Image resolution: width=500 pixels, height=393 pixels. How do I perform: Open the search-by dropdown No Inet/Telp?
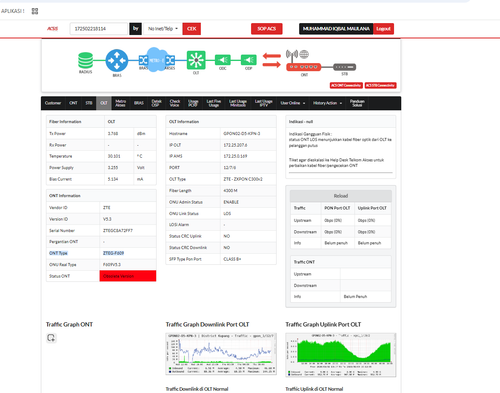click(163, 29)
